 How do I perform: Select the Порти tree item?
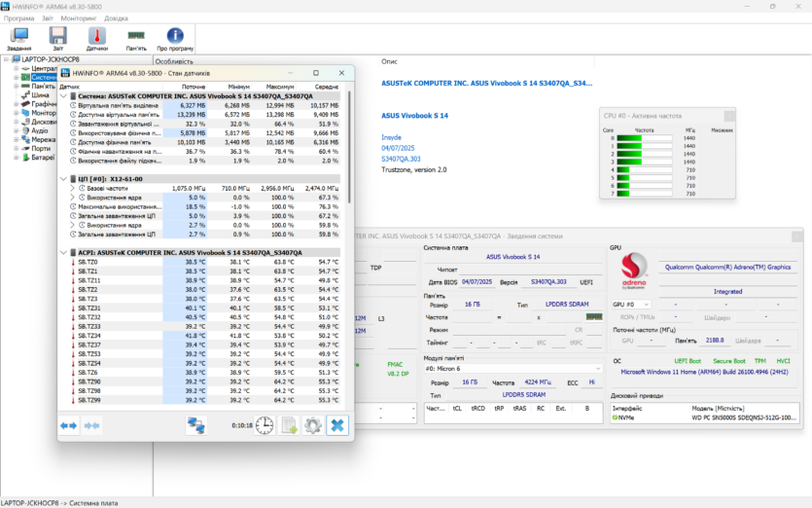[41, 148]
